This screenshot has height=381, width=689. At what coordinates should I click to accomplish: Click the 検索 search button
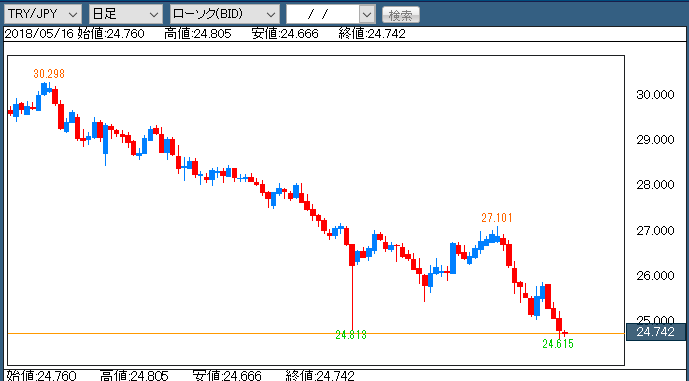[x=401, y=15]
